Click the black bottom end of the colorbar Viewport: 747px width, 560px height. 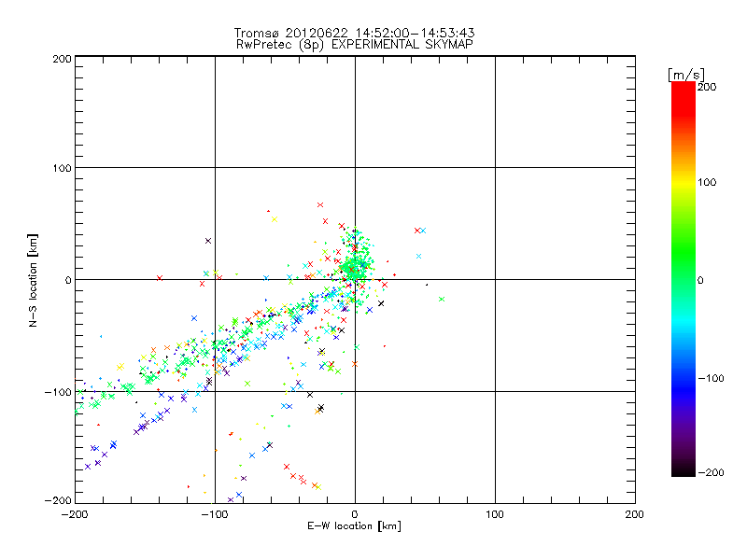(x=683, y=469)
